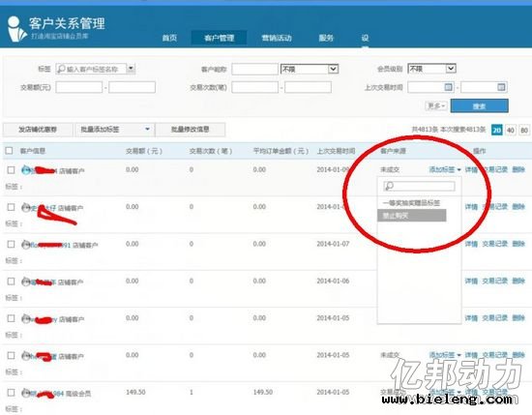Choose 一等奖抽奖赠品标签 in tag popup
The width and height of the screenshot is (532, 415).
coord(411,203)
